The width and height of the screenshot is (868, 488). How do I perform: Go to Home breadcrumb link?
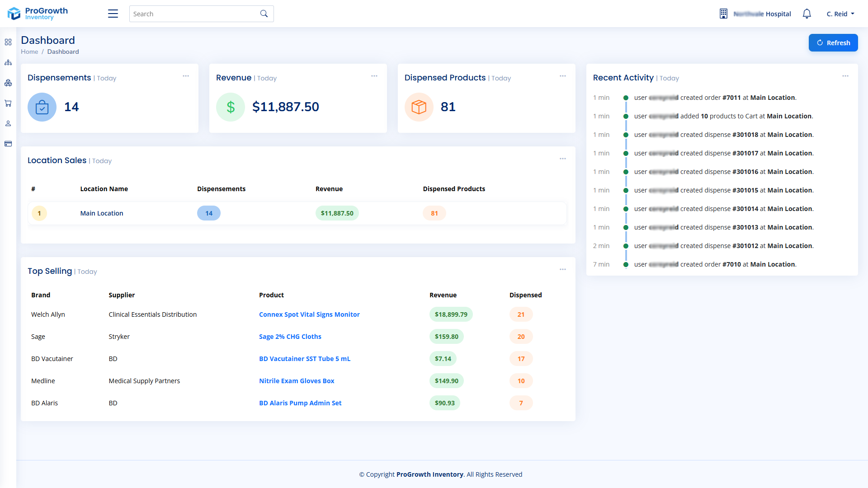(x=29, y=52)
